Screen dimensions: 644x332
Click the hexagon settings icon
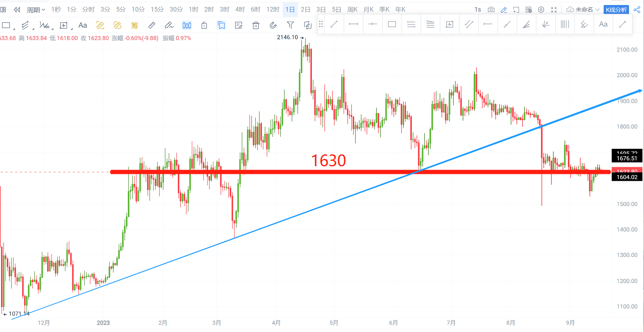coord(541,10)
